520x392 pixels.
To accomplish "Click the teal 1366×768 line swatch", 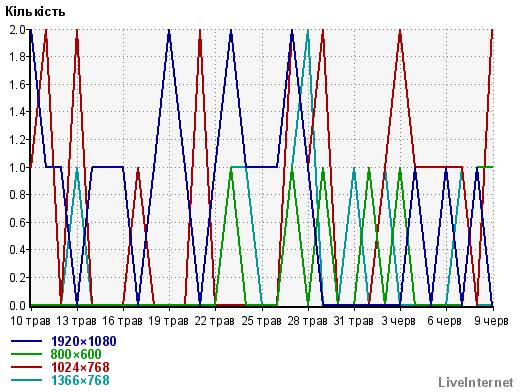I will click(27, 380).
